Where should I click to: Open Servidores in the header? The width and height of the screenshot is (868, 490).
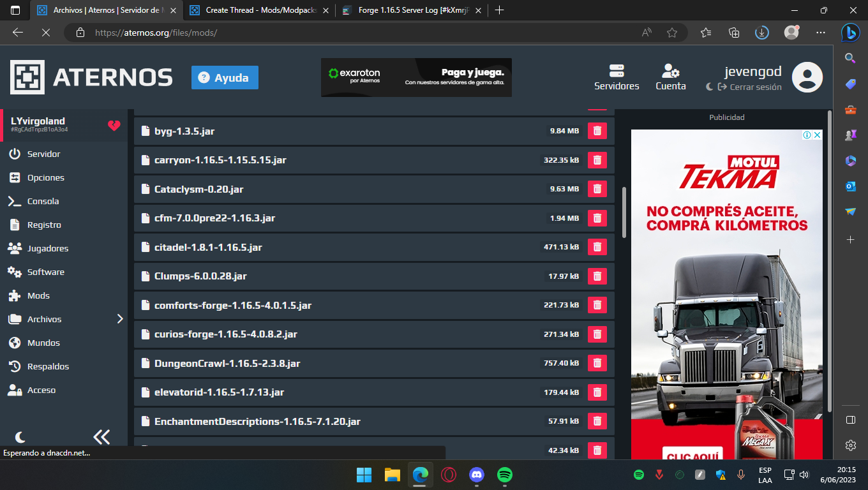(x=617, y=77)
